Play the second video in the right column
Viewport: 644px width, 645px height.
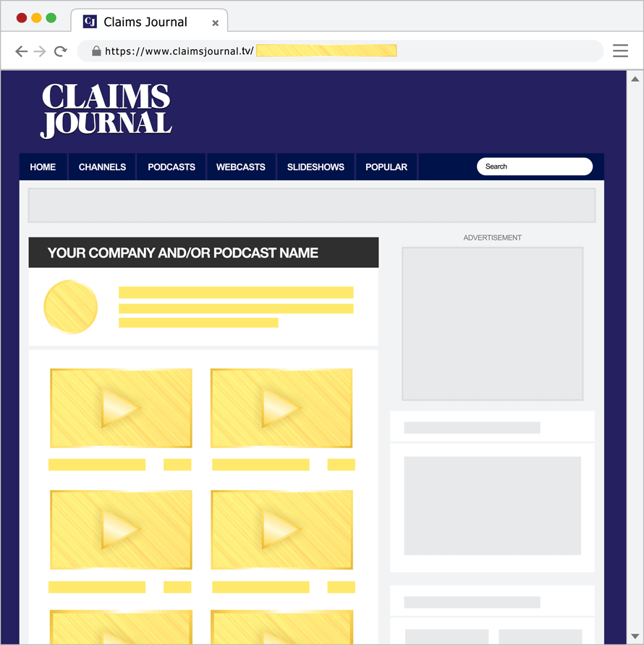pyautogui.click(x=281, y=529)
